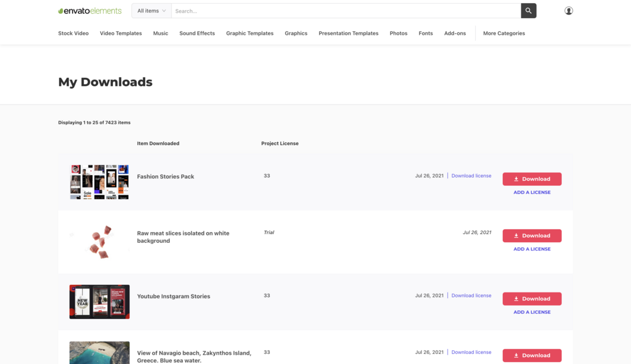Screen dimensions: 631x364
Task: Browse the Fonts category
Action: [426, 33]
